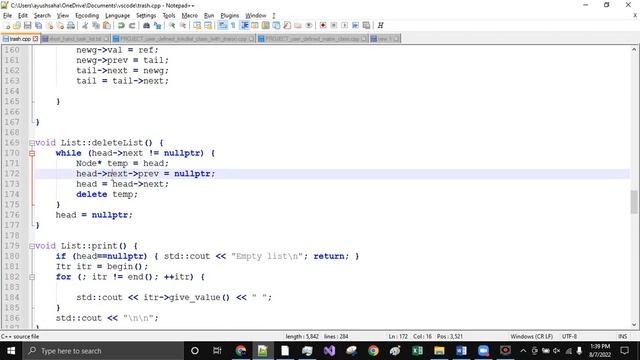Start macro recording with the red record icon

click(323, 25)
